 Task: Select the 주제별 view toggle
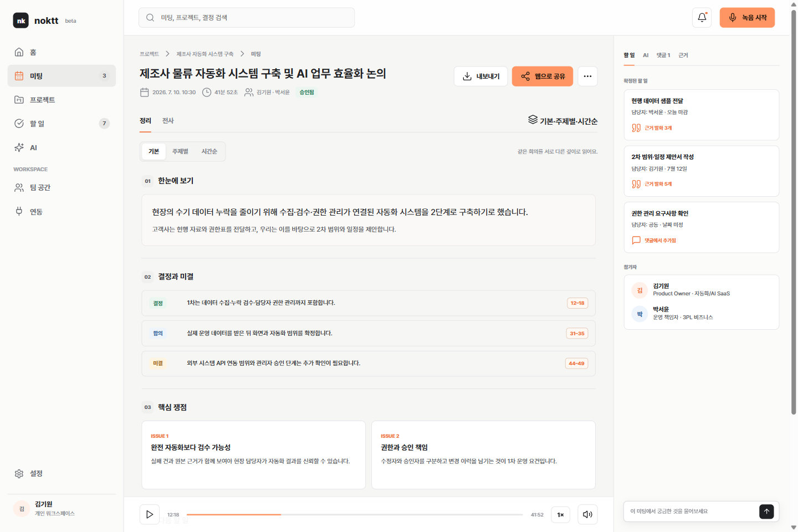point(180,151)
